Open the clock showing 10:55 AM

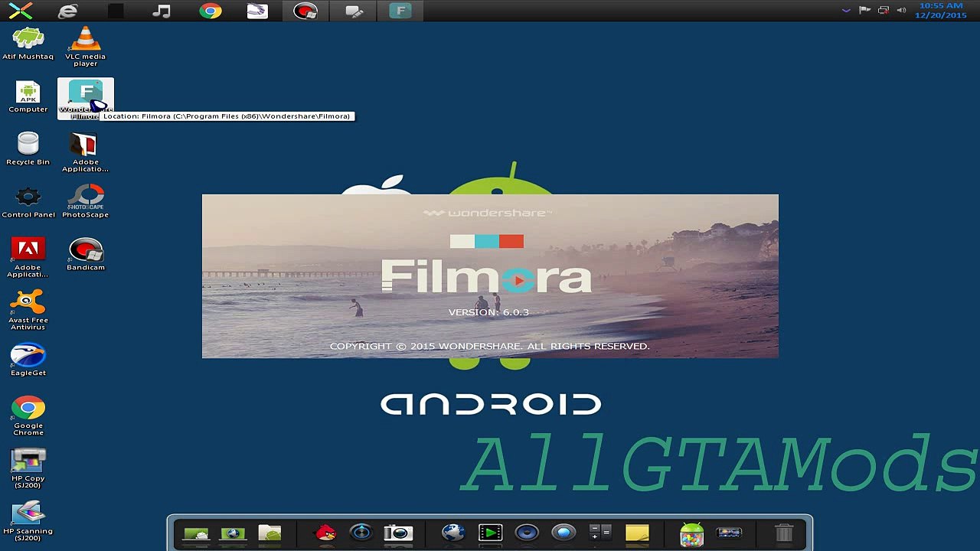(x=941, y=11)
